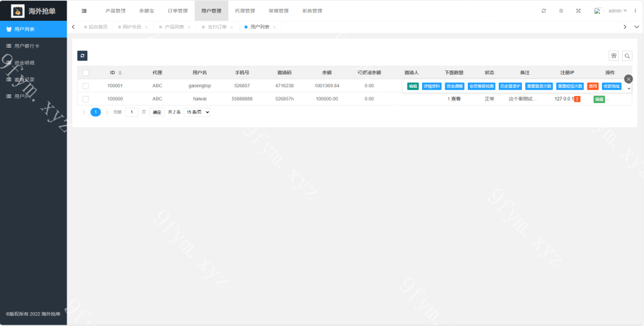644x326 pixels.
Task: Tick the checkbox for user 100000
Action: pos(86,99)
